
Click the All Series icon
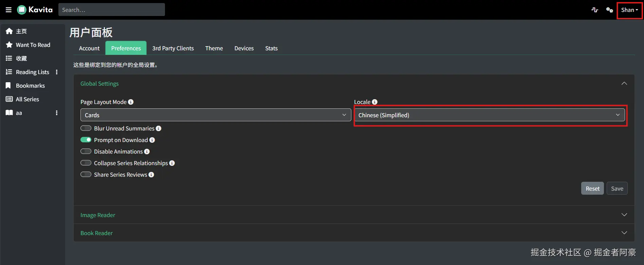click(9, 99)
